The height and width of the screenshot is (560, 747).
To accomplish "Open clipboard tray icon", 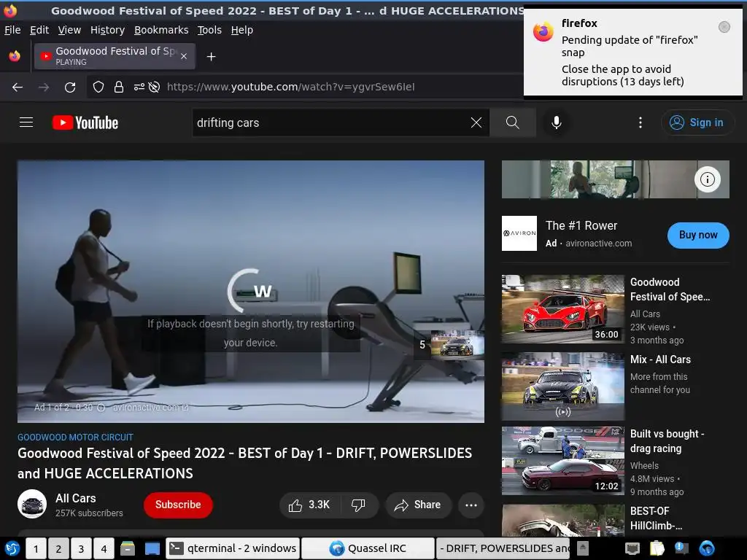I will (x=657, y=548).
